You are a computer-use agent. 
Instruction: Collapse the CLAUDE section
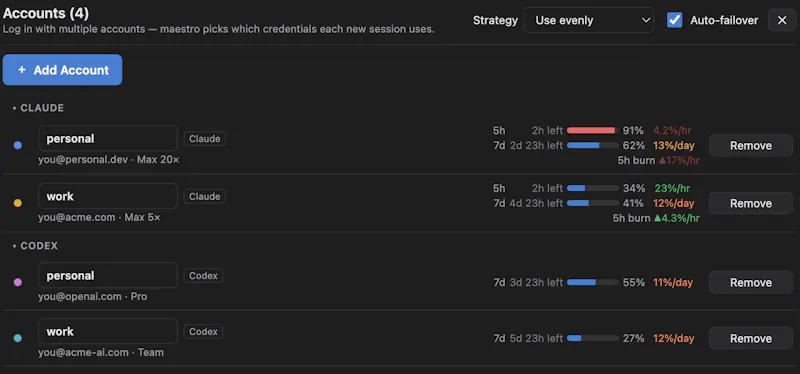click(15, 108)
